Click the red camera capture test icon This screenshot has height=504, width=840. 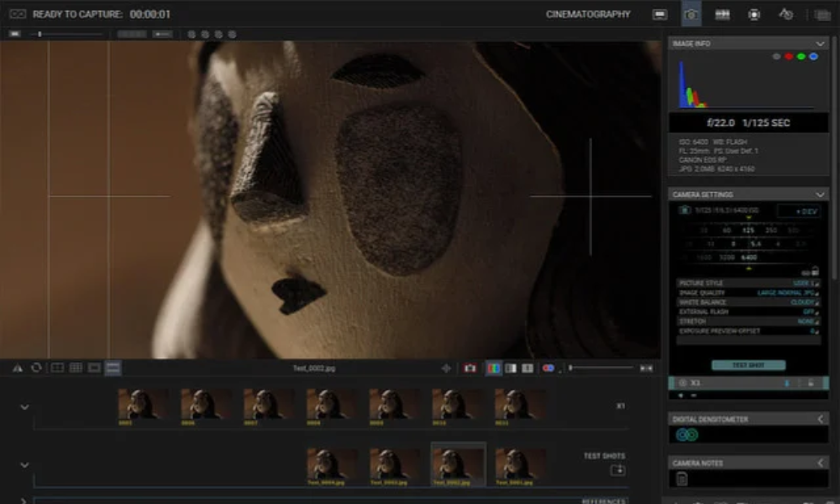pos(470,368)
